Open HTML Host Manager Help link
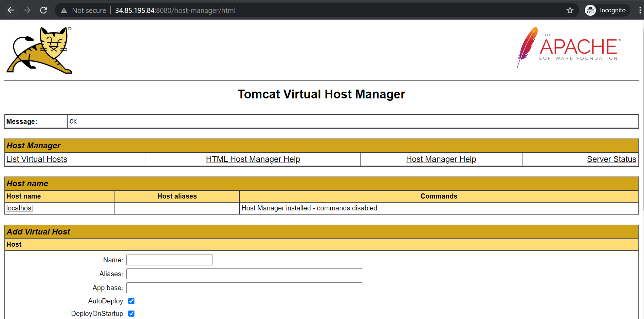 coord(253,159)
